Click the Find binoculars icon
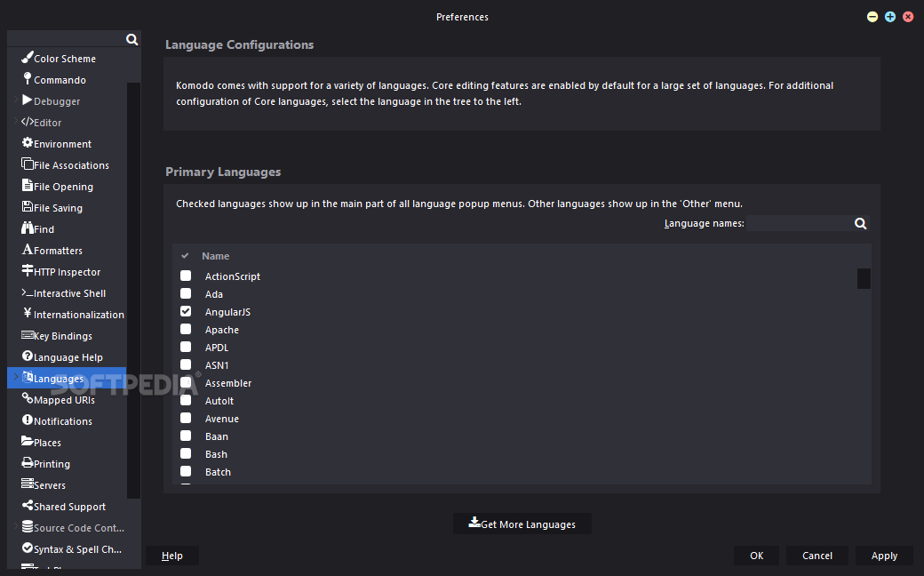924x576 pixels. tap(28, 228)
